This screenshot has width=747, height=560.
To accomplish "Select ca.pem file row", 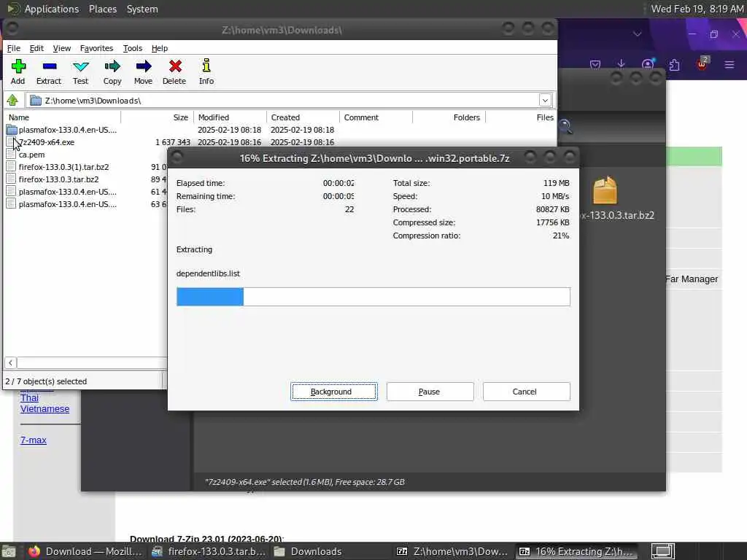I will click(x=31, y=155).
